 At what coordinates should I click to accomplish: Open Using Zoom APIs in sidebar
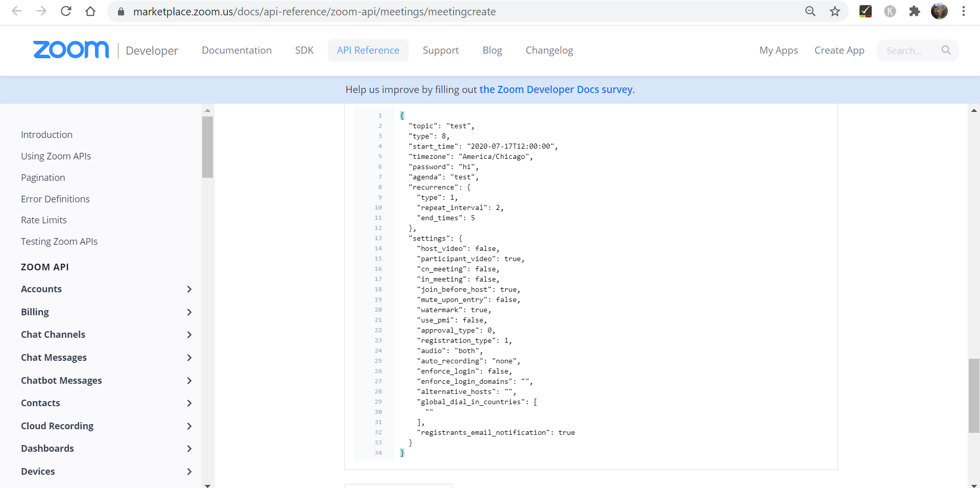[56, 156]
